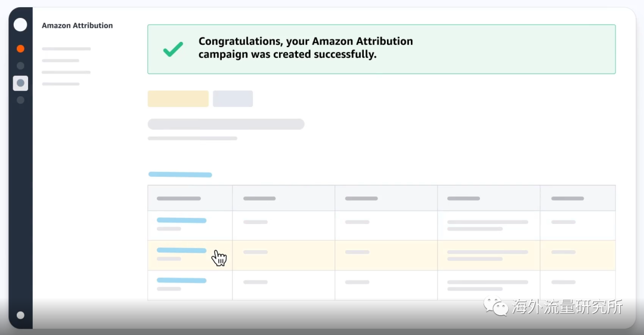
Task: Click the WeChat watermark logo
Action: pos(496,306)
